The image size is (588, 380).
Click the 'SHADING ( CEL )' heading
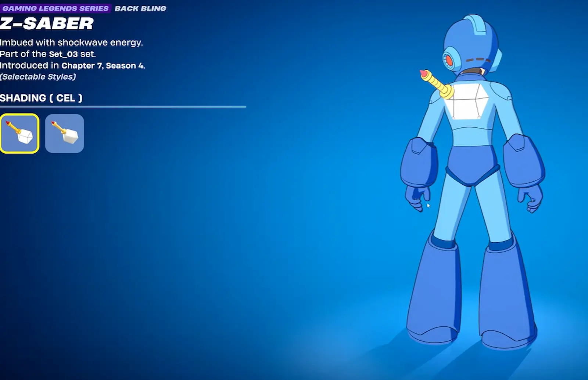[41, 98]
